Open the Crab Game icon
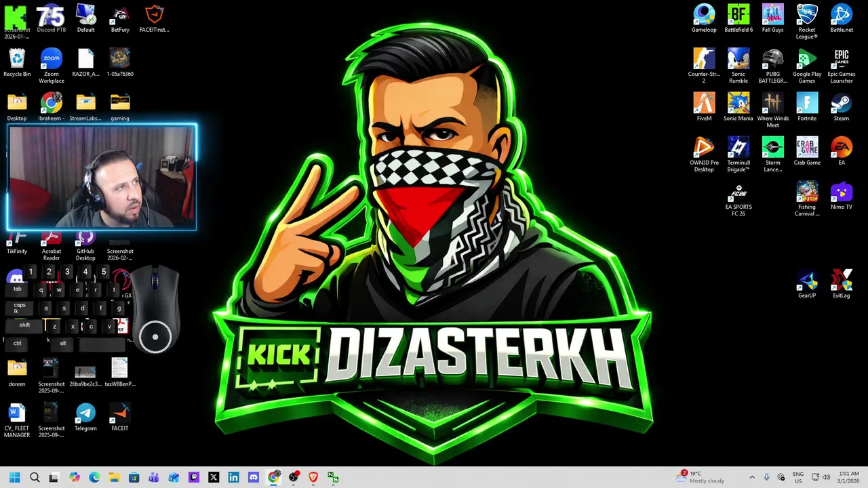This screenshot has height=488, width=868. pos(807,151)
